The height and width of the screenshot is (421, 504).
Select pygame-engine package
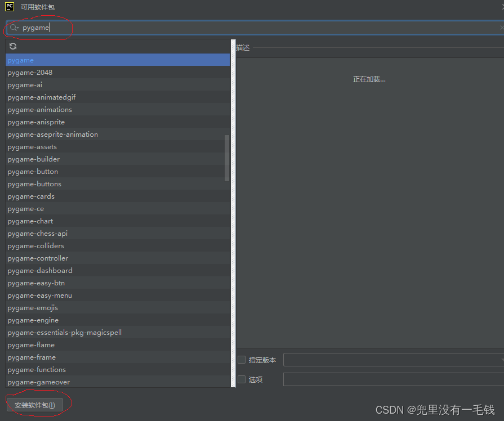(118, 320)
